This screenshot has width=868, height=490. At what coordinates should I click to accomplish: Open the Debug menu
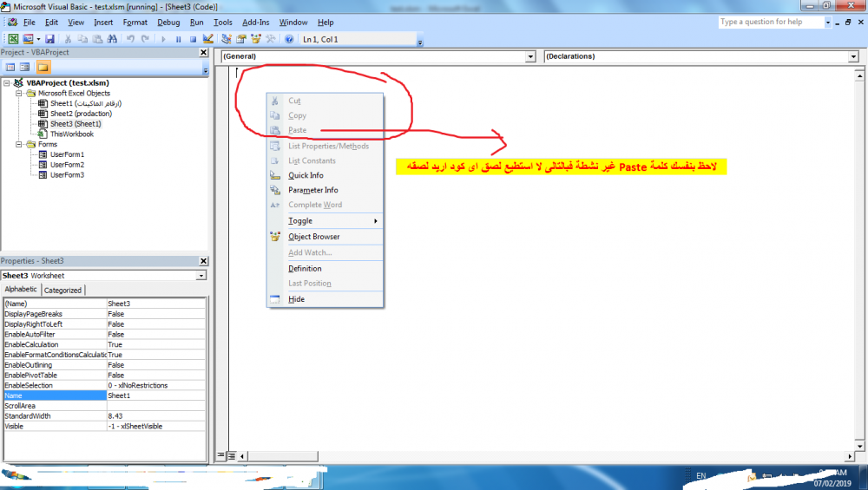pyautogui.click(x=168, y=23)
